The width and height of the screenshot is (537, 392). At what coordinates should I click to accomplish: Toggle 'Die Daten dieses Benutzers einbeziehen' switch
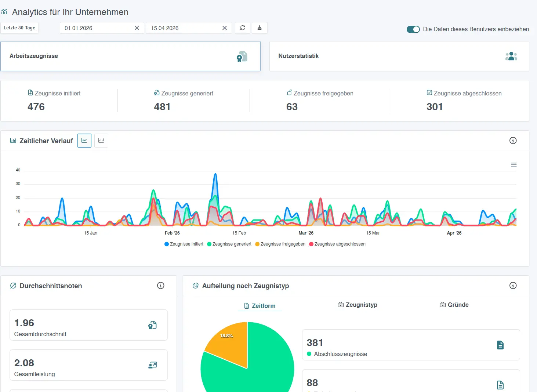[x=413, y=29]
